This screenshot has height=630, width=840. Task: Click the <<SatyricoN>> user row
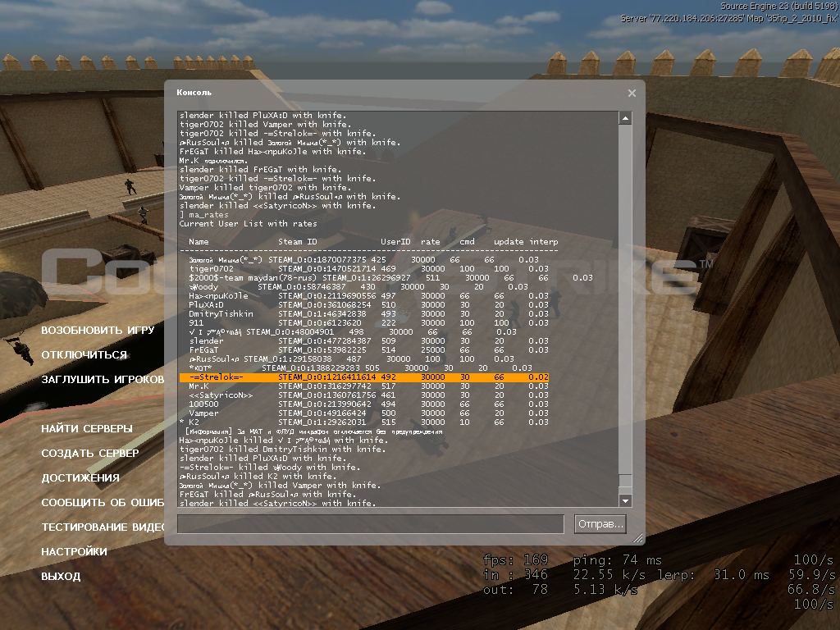pyautogui.click(x=368, y=395)
